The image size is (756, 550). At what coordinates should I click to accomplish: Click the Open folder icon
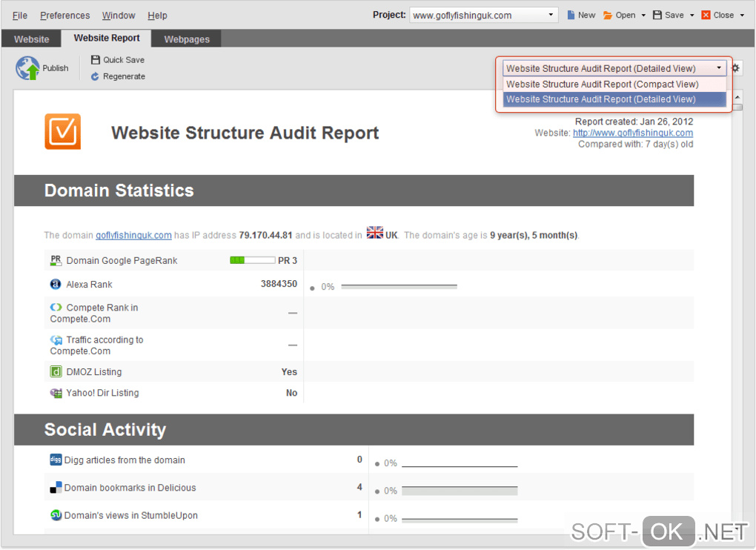(x=608, y=16)
